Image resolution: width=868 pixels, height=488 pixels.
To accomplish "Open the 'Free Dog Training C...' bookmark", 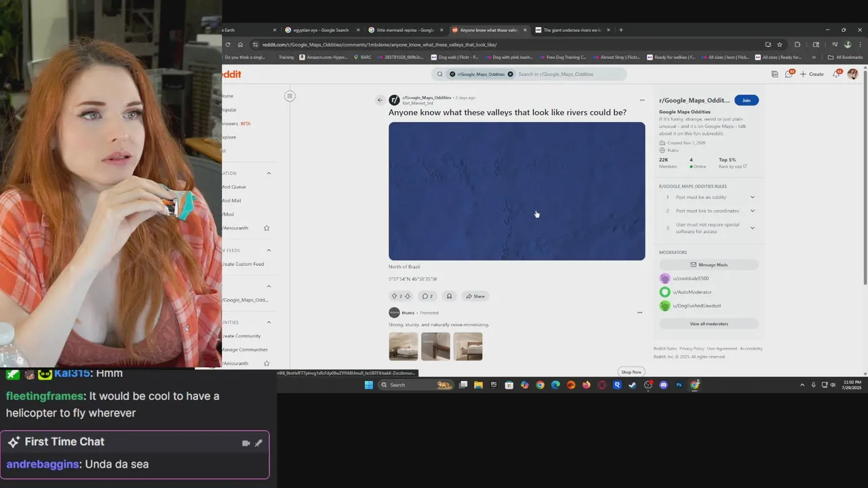I will pyautogui.click(x=563, y=57).
